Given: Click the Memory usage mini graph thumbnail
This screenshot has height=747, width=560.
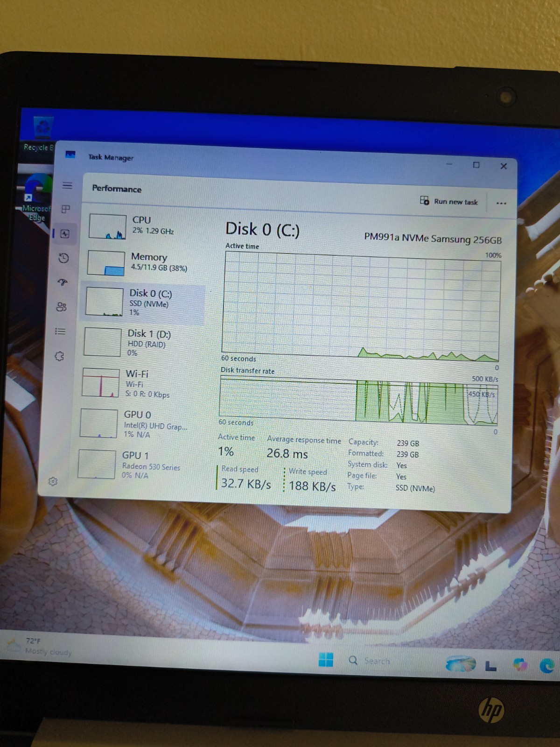Looking at the screenshot, I should [106, 263].
